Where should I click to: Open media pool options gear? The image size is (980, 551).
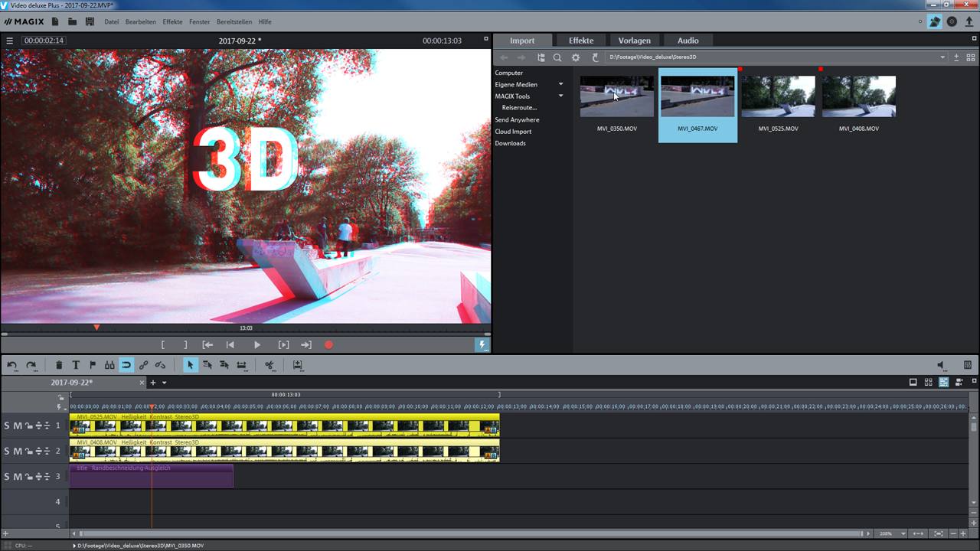tap(576, 57)
